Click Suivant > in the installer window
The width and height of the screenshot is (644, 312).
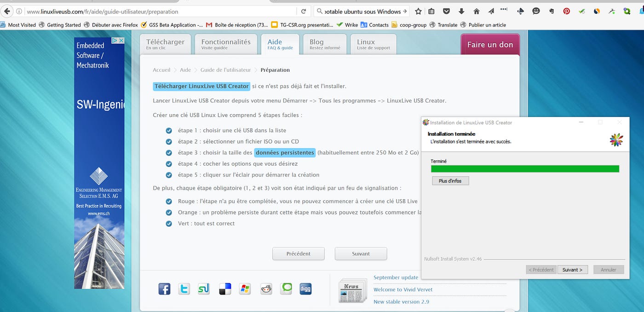coord(573,270)
